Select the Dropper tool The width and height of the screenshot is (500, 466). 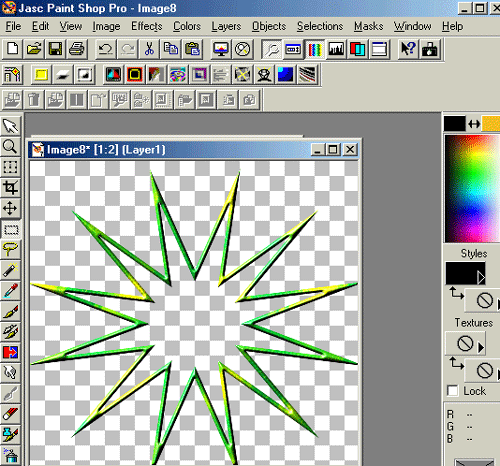click(10, 290)
